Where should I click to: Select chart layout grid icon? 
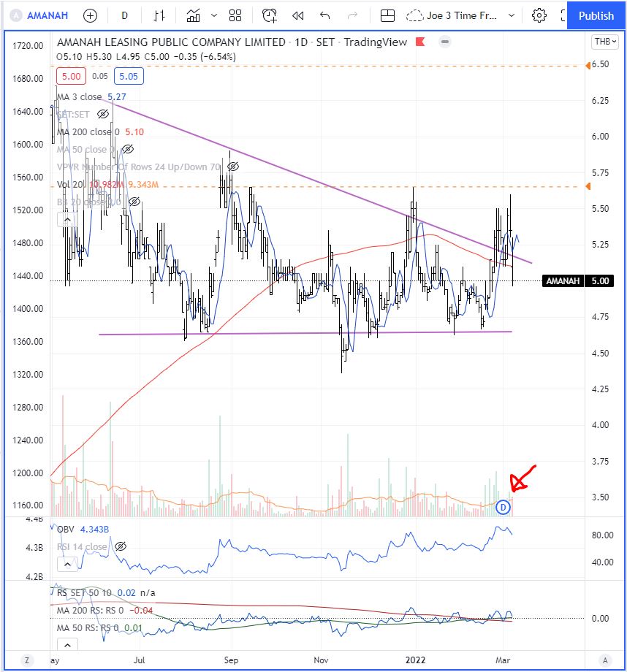click(x=387, y=16)
